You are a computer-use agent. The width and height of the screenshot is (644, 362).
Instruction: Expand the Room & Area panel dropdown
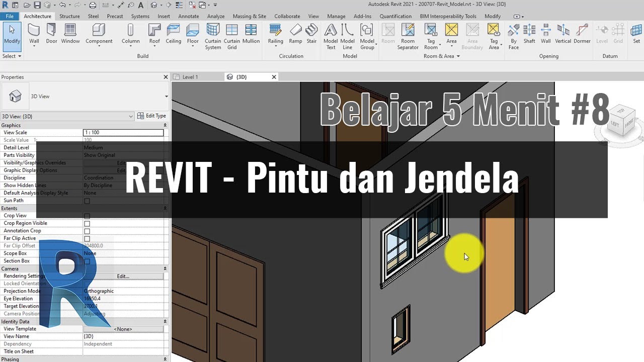(442, 56)
